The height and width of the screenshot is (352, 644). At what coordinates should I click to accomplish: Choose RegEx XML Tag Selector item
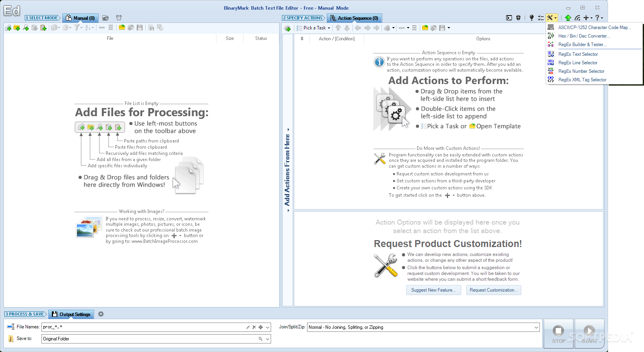(594, 80)
